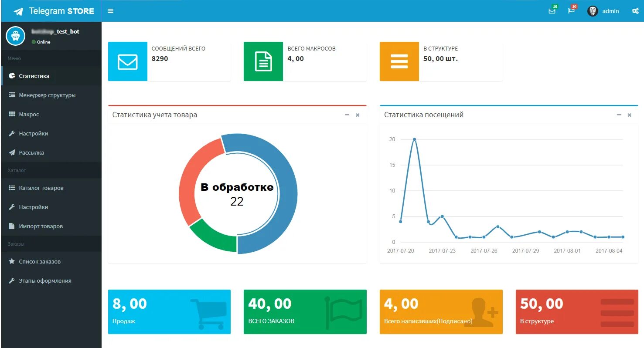Click the 4, 00 Всего написавших card

pyautogui.click(x=441, y=312)
